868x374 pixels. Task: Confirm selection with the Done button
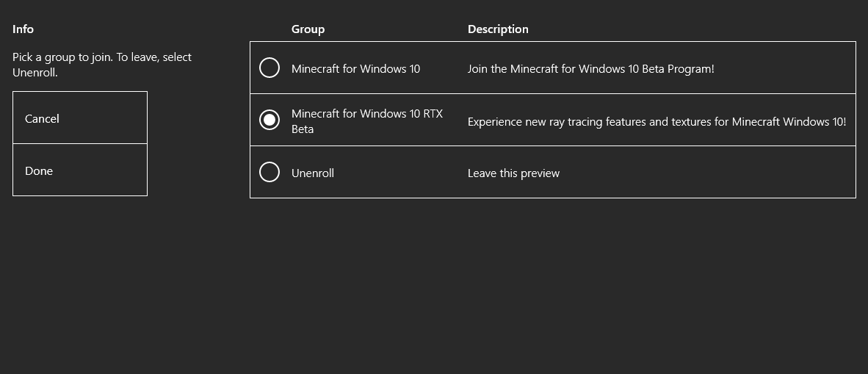(x=80, y=170)
